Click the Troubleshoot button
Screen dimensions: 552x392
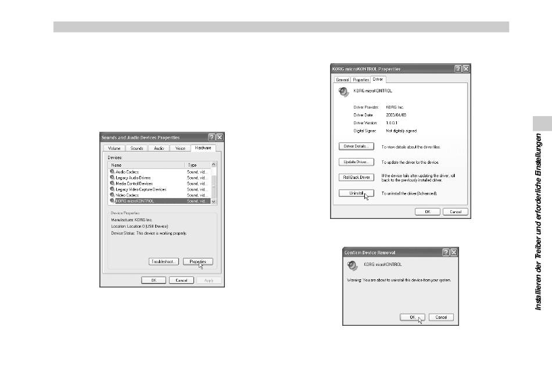coord(164,261)
